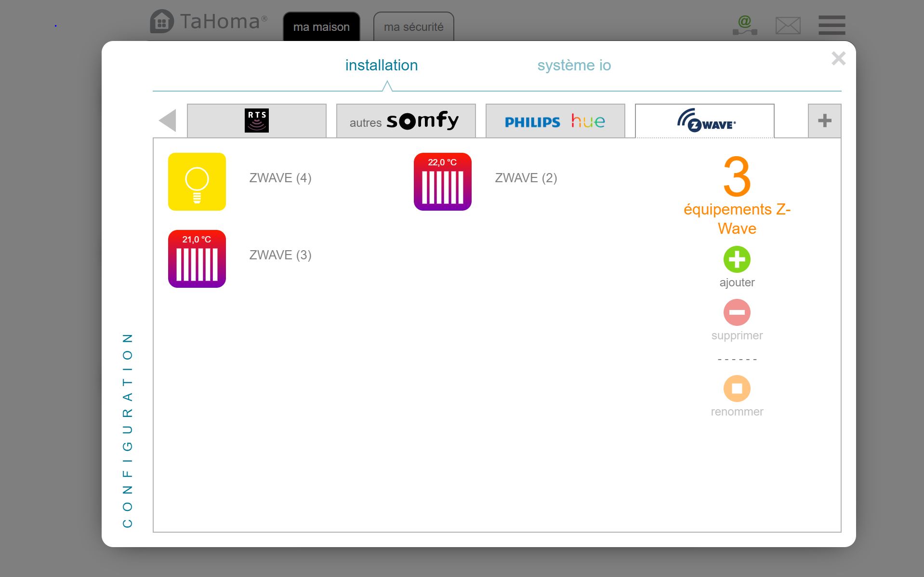Click the green ajouter plus icon
Image resolution: width=924 pixels, height=577 pixels.
pyautogui.click(x=737, y=259)
